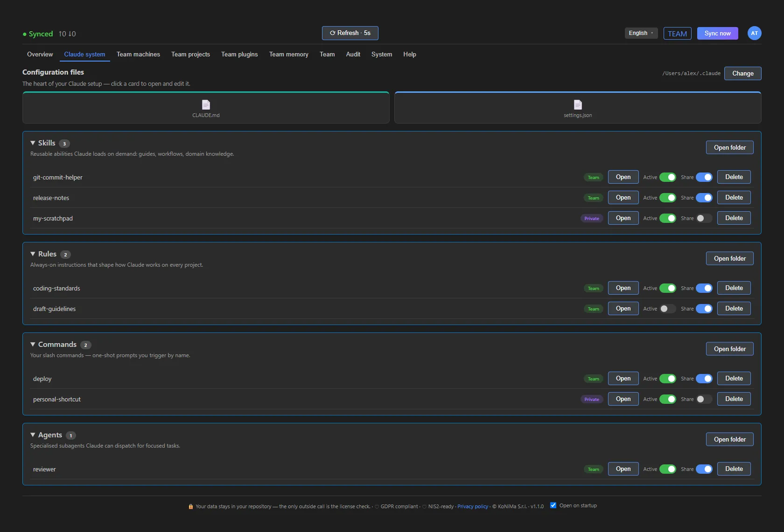Open the CLAUDE.md file card
This screenshot has width=784, height=532.
point(206,108)
